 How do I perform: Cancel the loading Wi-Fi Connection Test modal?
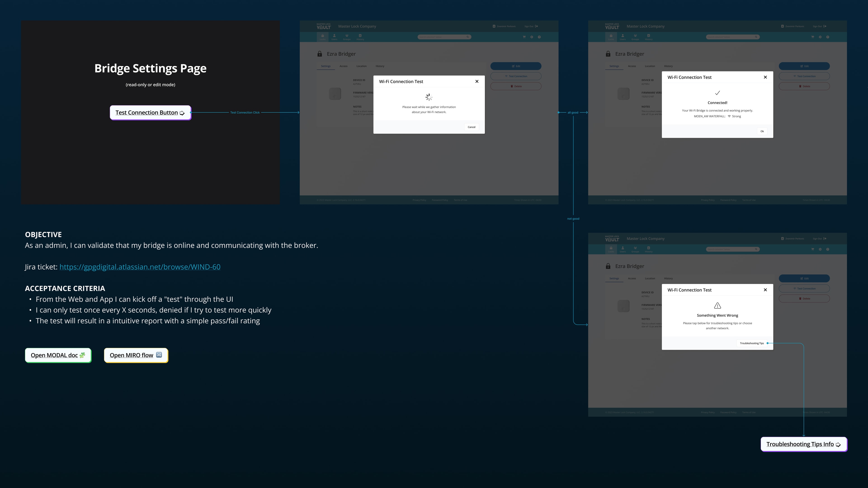point(471,127)
